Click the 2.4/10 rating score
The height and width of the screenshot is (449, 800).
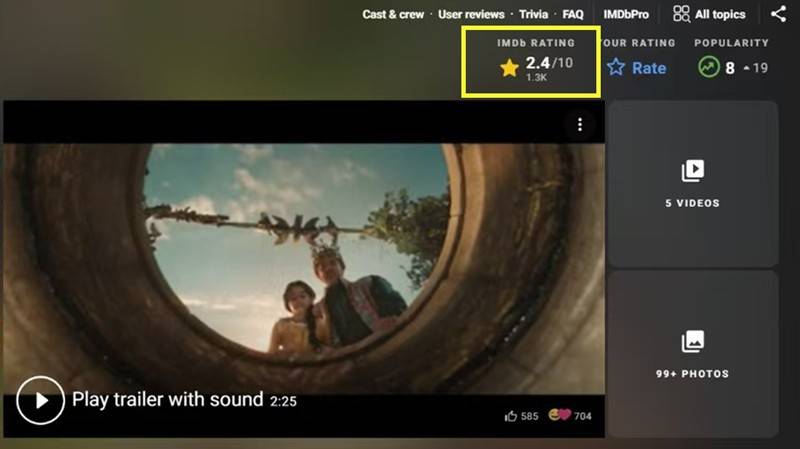(x=549, y=63)
